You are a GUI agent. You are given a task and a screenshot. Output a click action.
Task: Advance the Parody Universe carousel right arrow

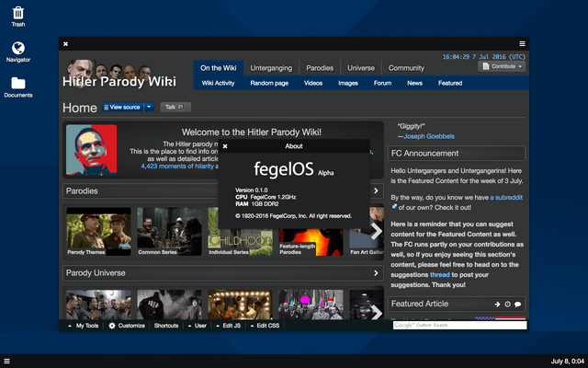tap(376, 313)
